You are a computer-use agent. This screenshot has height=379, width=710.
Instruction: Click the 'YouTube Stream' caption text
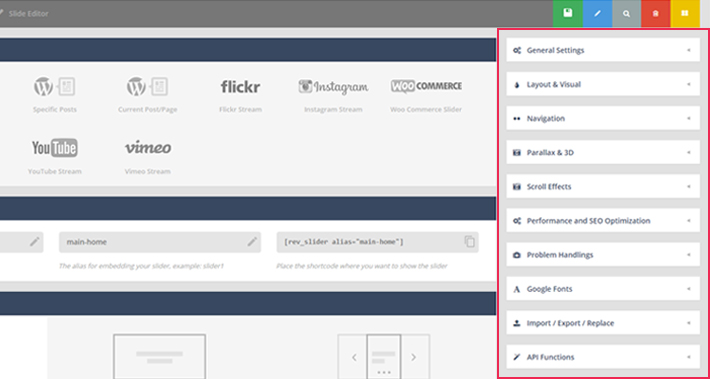coord(54,171)
